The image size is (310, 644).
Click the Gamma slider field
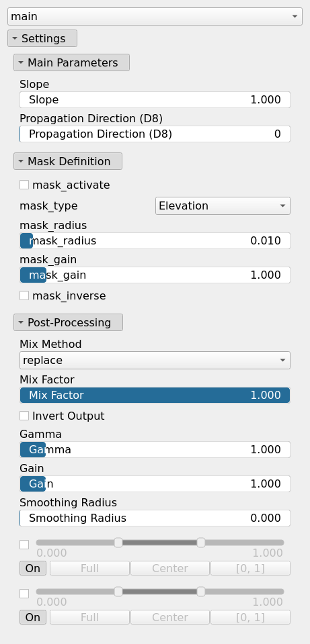[155, 450]
